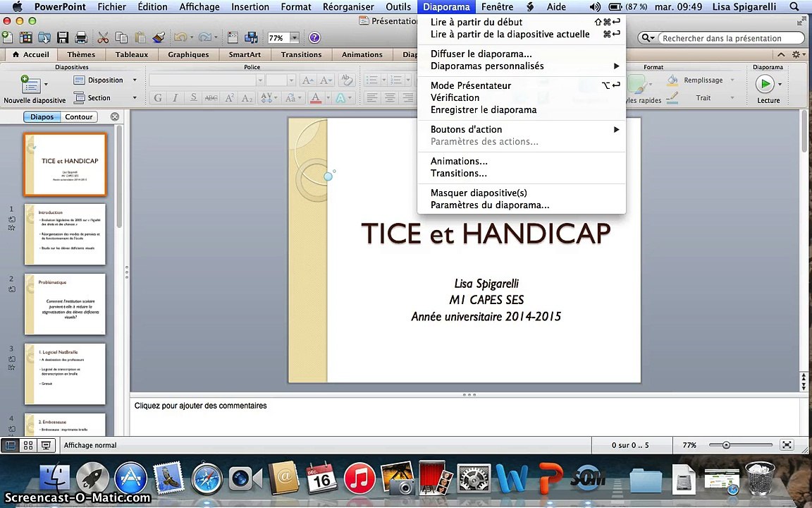Click the copy icon
Screen dimensions: 812x508
click(x=121, y=37)
